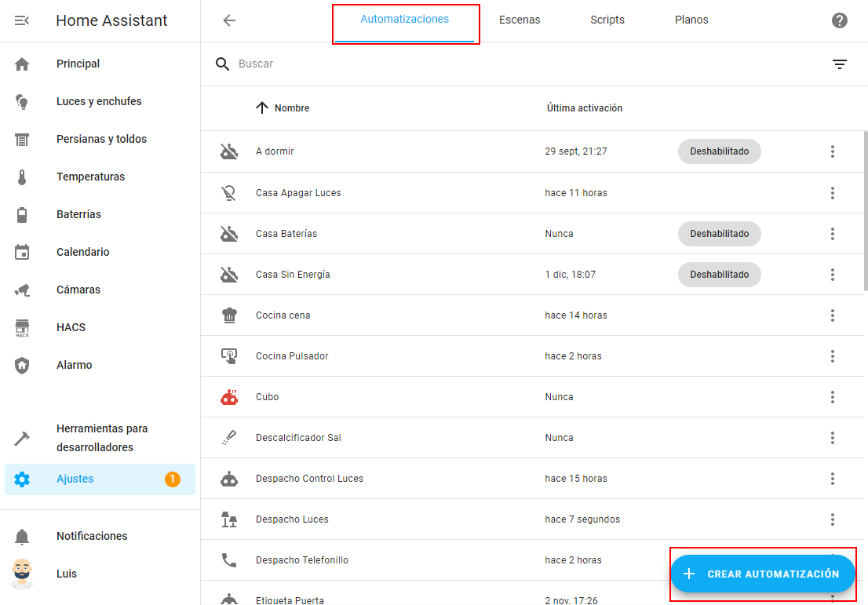Open Herramientas para desarrolladores

[102, 438]
